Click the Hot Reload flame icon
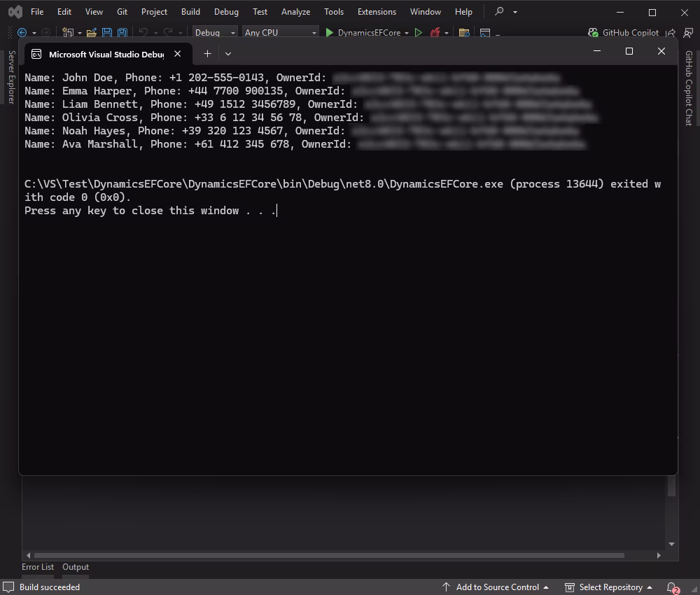Image resolution: width=700 pixels, height=595 pixels. 435,33
